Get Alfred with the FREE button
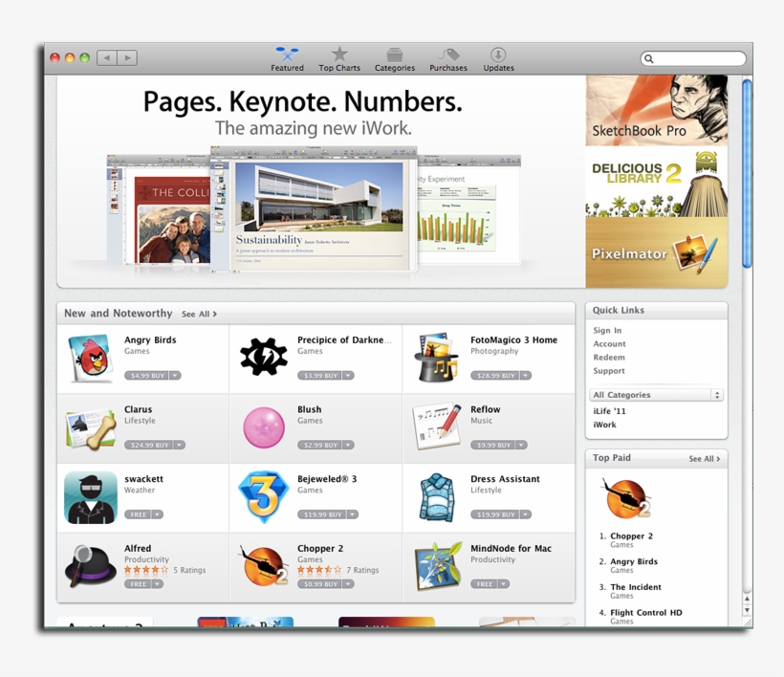Screen dimensions: 784x677 [138, 584]
